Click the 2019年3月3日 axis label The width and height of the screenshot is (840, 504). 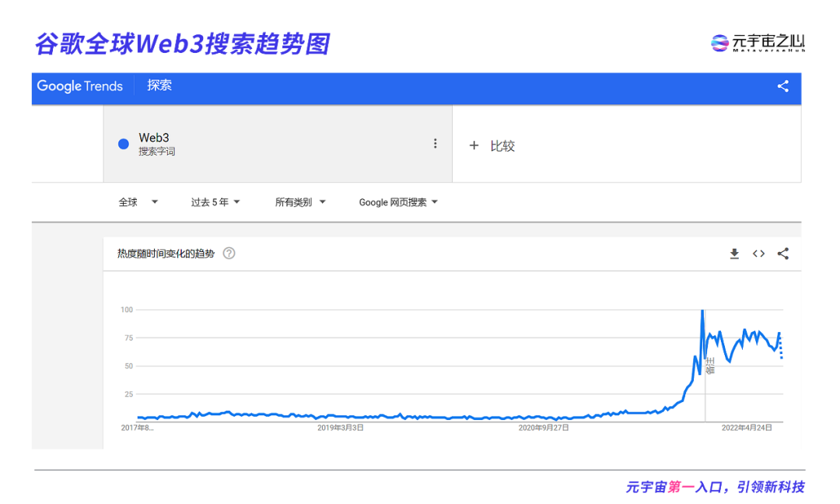pos(341,428)
